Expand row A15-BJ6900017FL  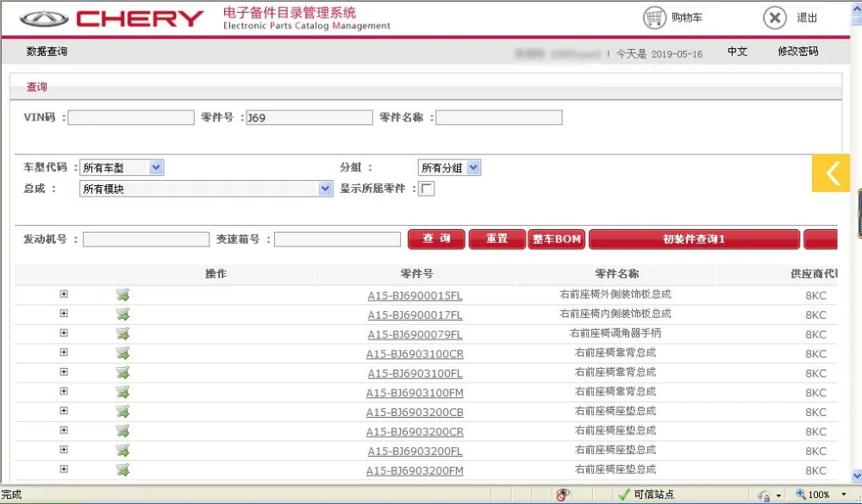coord(64,314)
